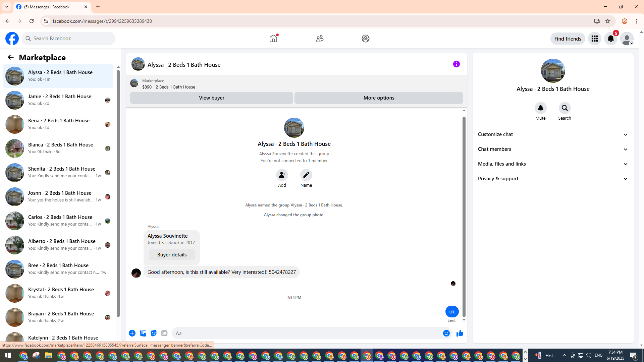Open Shenita 2 Beds 1 Bath House chat

pos(58,172)
